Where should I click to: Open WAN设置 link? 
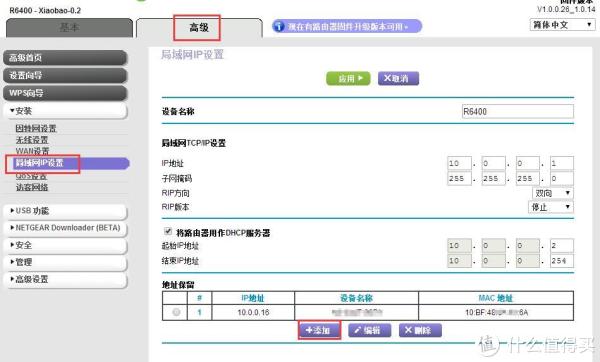(x=33, y=151)
